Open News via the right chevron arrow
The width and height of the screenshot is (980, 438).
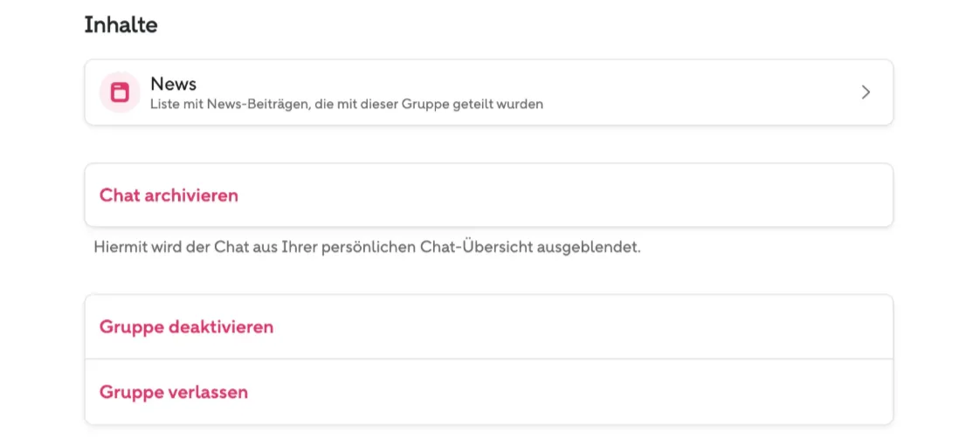(866, 92)
